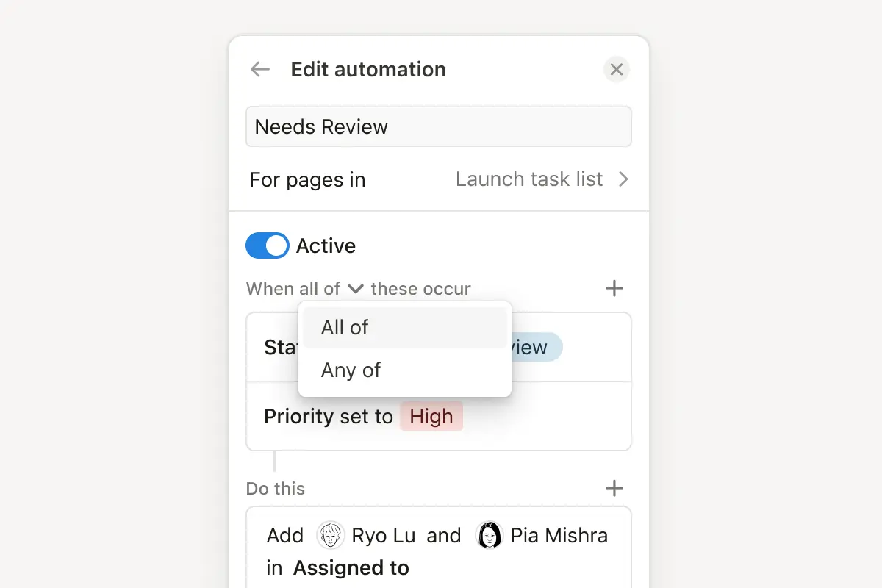This screenshot has width=882, height=588.
Task: Close the Edit automation dialog
Action: tap(617, 69)
